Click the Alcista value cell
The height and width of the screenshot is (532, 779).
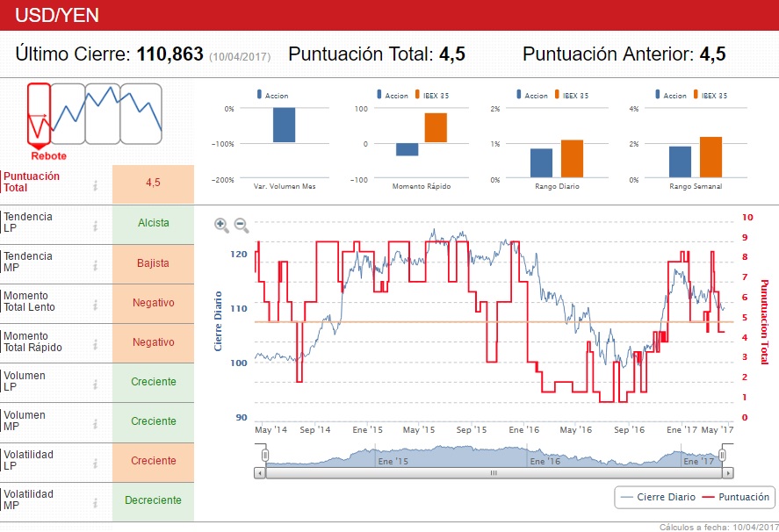(x=153, y=225)
